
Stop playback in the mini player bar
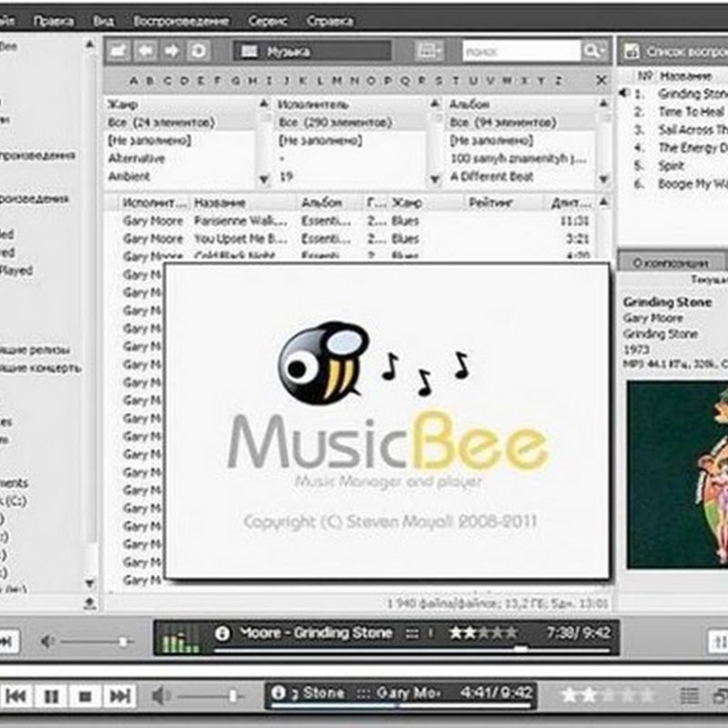pyautogui.click(x=86, y=696)
